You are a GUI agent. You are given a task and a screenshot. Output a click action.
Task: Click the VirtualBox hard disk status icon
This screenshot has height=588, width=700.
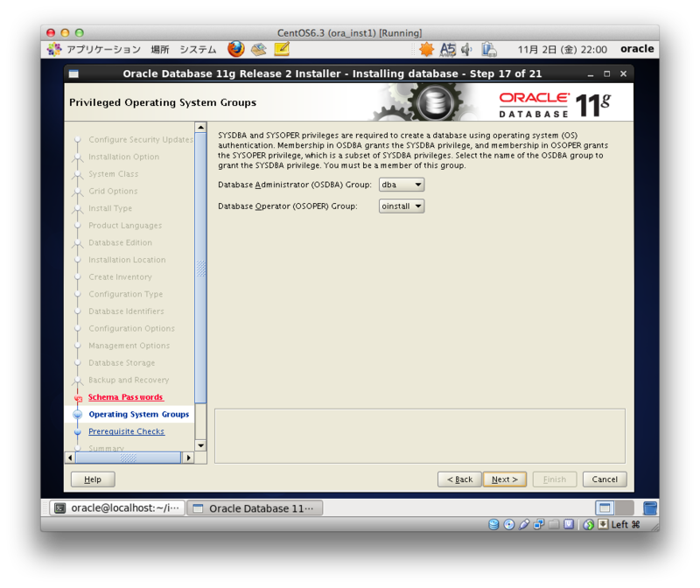pyautogui.click(x=493, y=525)
